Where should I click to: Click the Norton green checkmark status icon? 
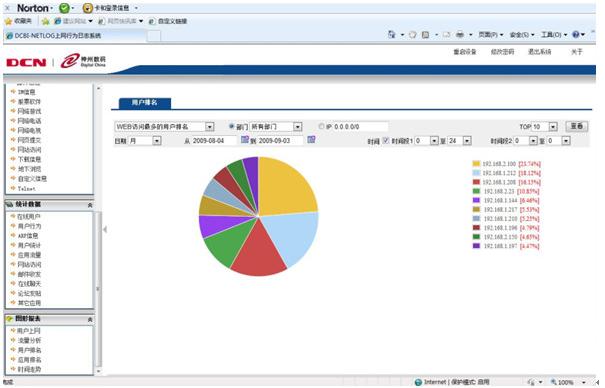click(x=64, y=8)
